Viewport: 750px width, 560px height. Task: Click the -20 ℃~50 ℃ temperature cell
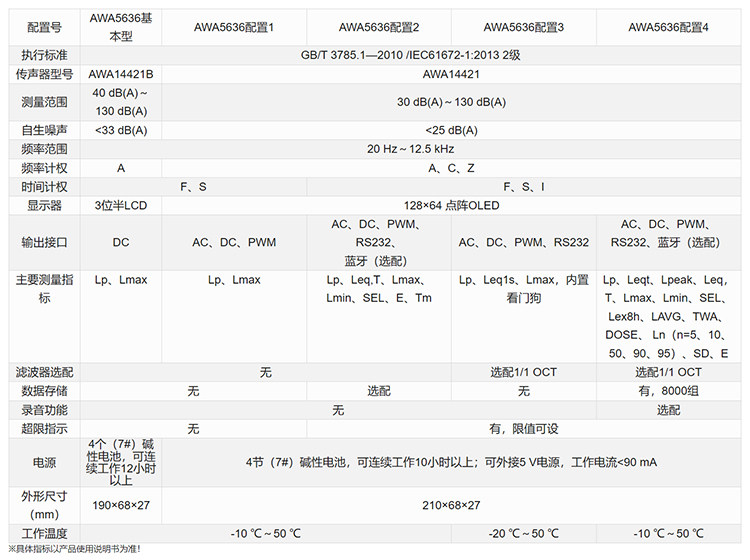524,534
